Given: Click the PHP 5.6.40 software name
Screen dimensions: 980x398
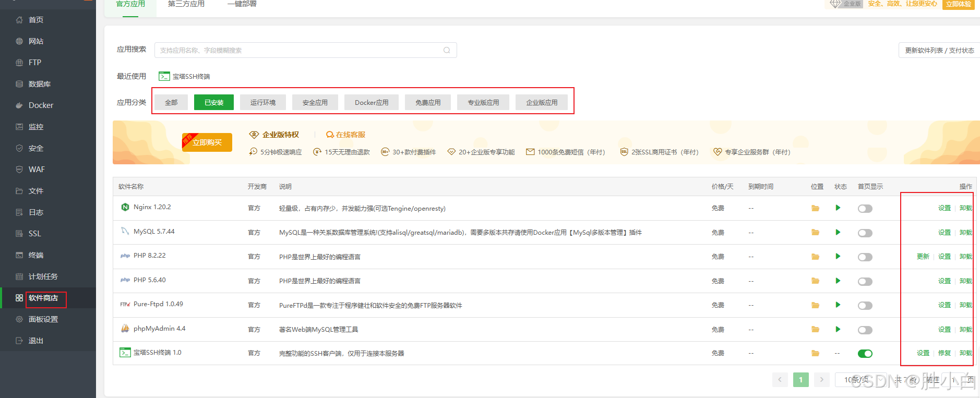Looking at the screenshot, I should (x=150, y=280).
